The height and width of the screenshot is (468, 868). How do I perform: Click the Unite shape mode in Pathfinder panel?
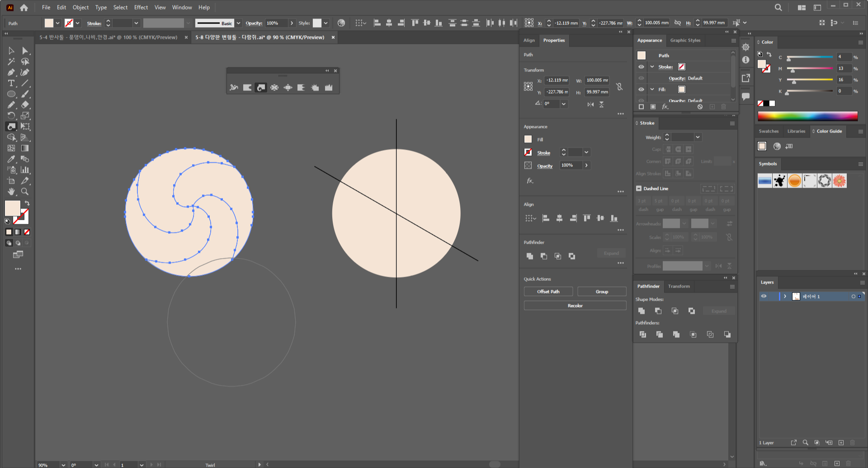coord(642,311)
